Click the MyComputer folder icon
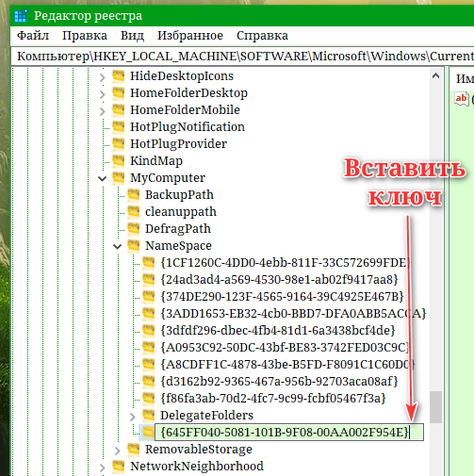The height and width of the screenshot is (476, 474). (119, 178)
